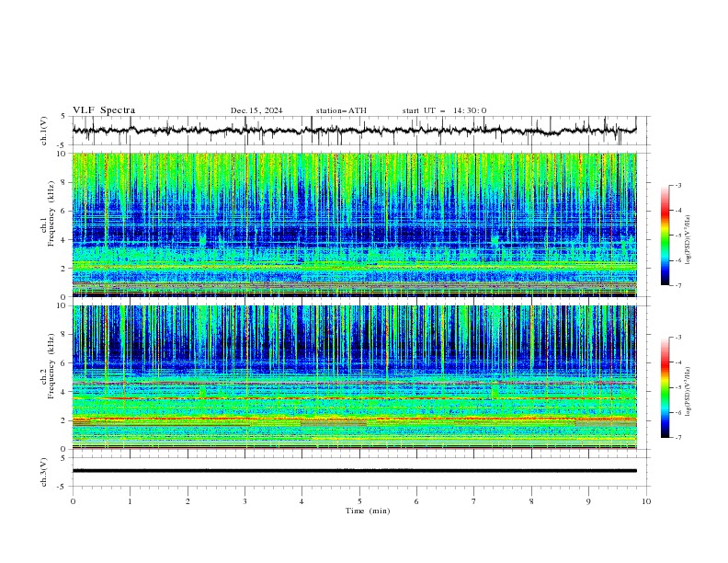Click the "4" kHz tick of ch.1 spectrogram
Viewport: 728px width, 563px height.
tap(64, 240)
